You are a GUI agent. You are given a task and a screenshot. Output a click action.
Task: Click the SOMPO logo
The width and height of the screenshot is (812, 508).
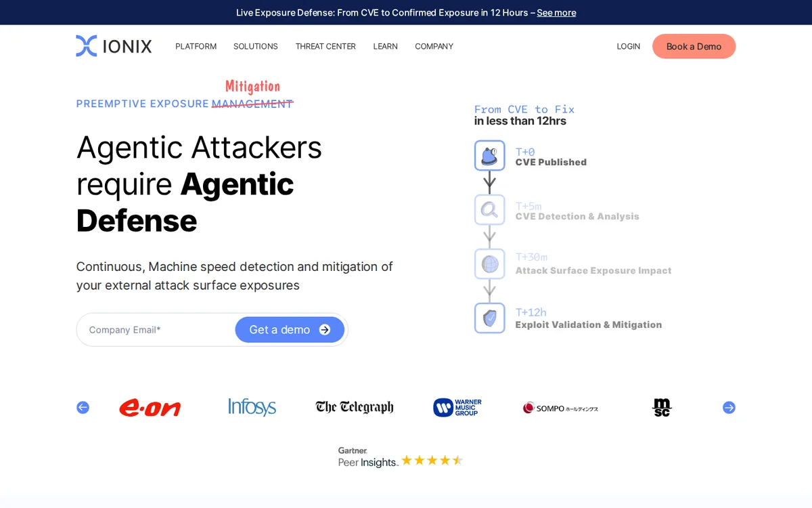pyautogui.click(x=560, y=408)
